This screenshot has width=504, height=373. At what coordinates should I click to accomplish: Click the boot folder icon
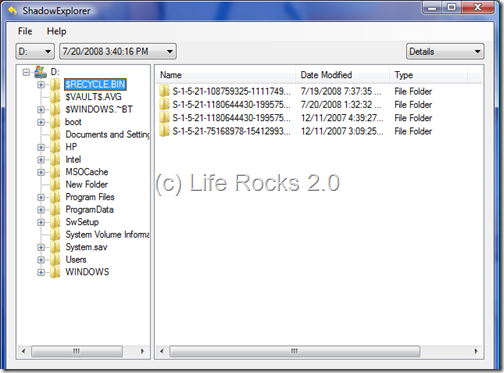tap(55, 122)
